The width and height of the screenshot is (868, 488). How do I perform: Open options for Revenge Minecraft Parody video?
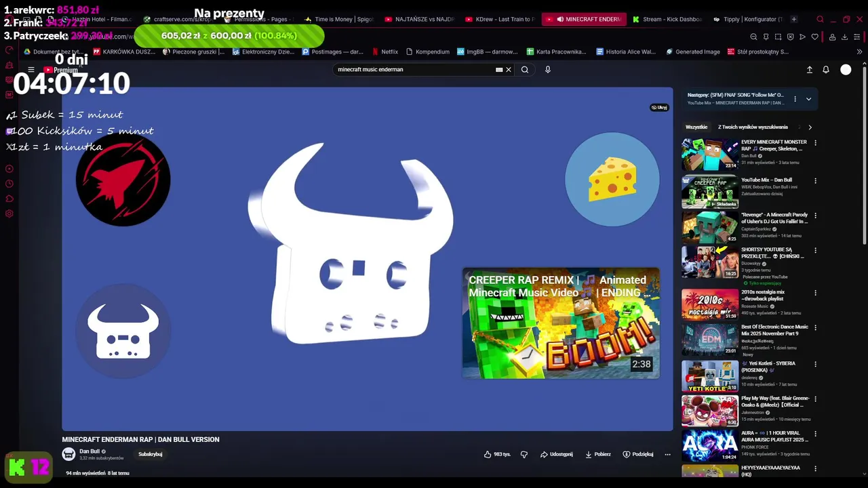(815, 216)
